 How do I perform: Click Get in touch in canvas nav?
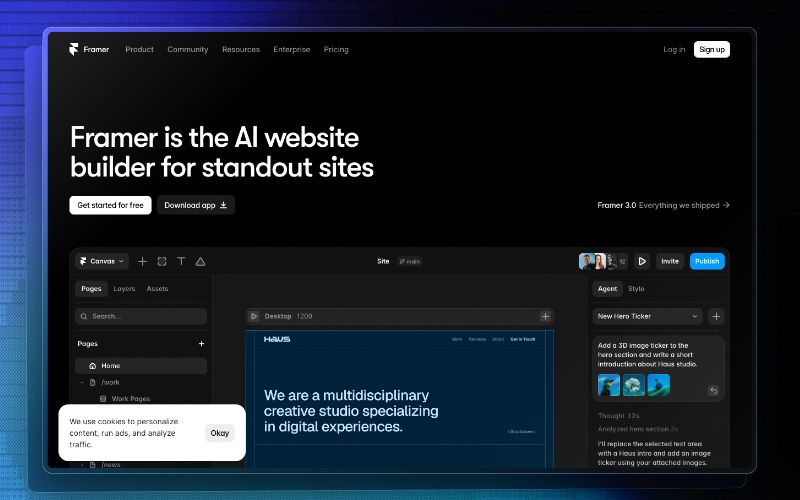523,339
